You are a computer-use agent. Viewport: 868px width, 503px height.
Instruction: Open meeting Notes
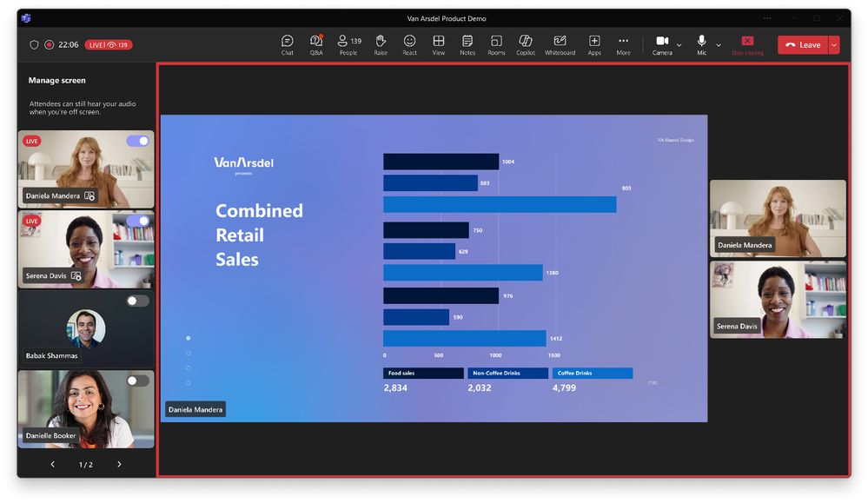(467, 45)
